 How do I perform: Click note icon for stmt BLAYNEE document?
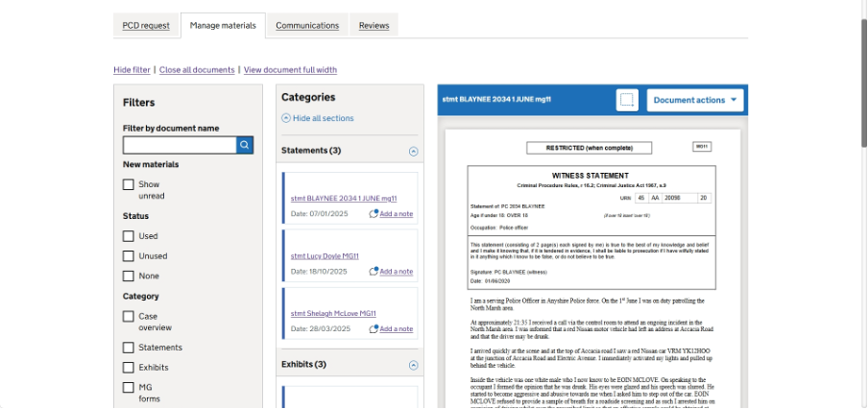(x=374, y=214)
